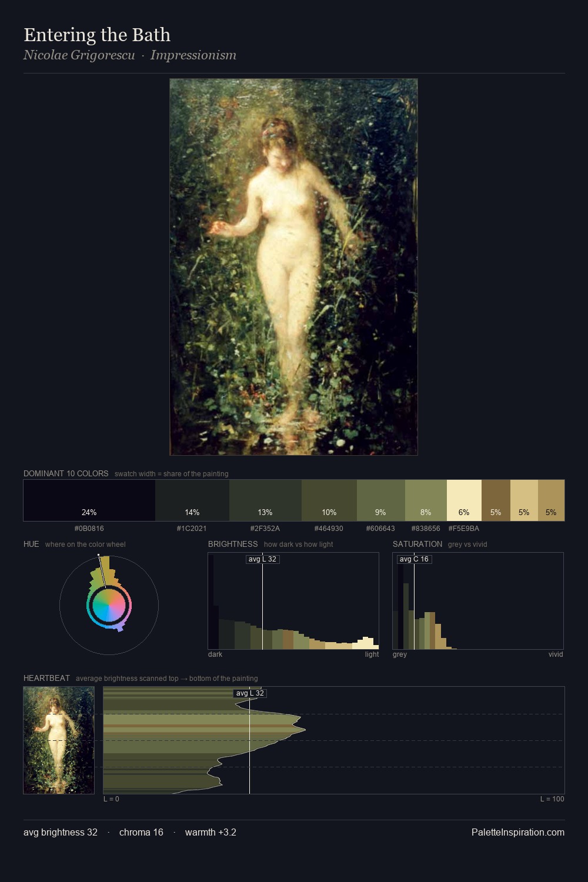Open the PaletteInspiration.com link

[518, 832]
